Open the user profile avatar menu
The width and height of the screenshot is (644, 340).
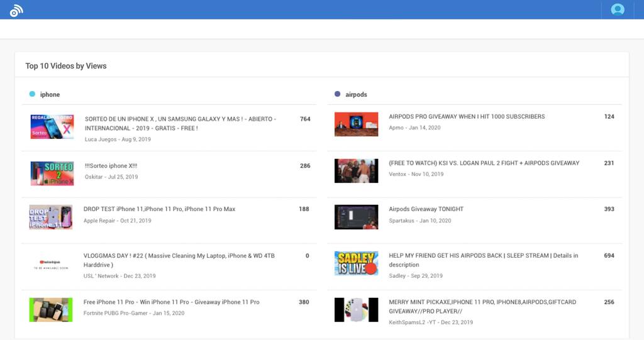[617, 9]
